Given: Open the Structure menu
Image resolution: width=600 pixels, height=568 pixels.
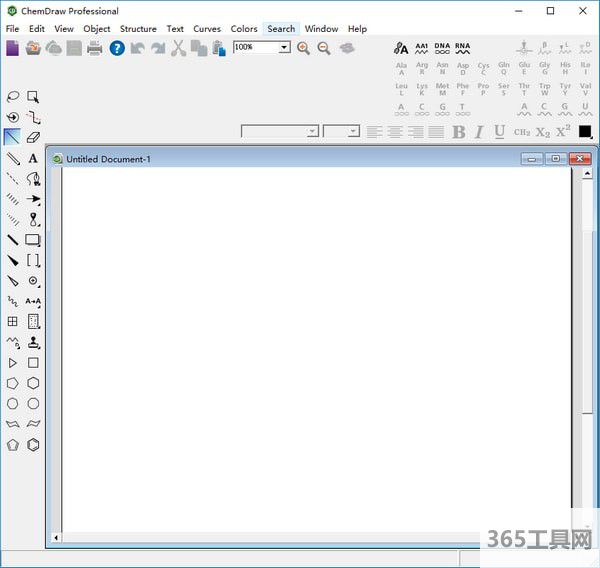Looking at the screenshot, I should 138,29.
